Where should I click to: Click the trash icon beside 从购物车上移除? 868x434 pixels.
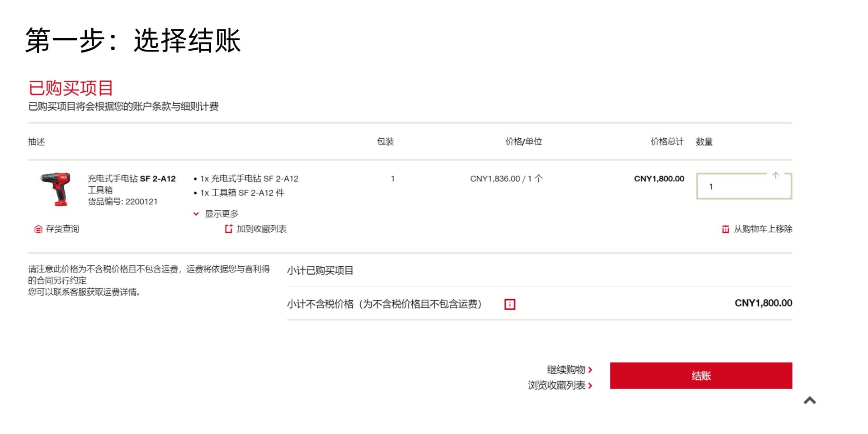click(725, 229)
